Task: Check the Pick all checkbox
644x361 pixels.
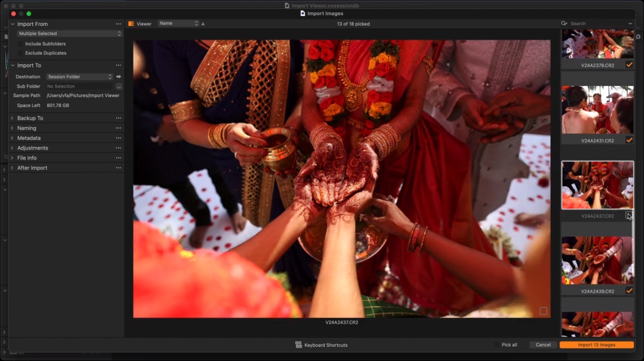Action: (x=496, y=345)
